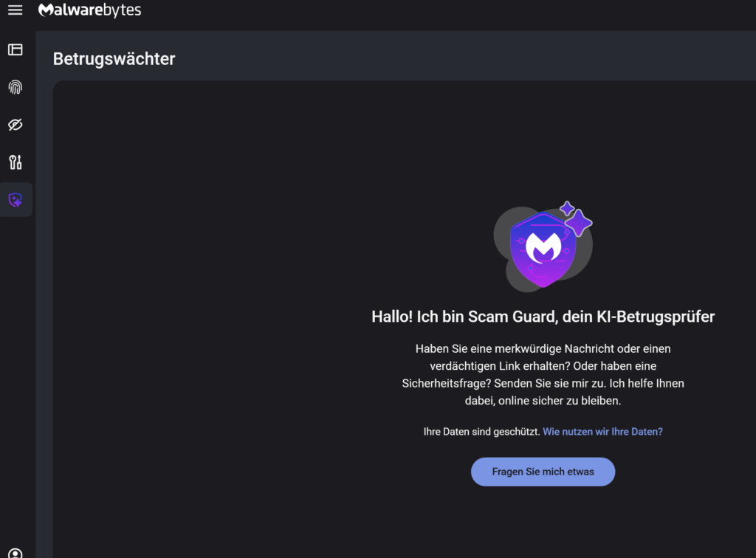Select the Scam Guard sidebar icon
Viewport: 756px width, 558px height.
(16, 199)
